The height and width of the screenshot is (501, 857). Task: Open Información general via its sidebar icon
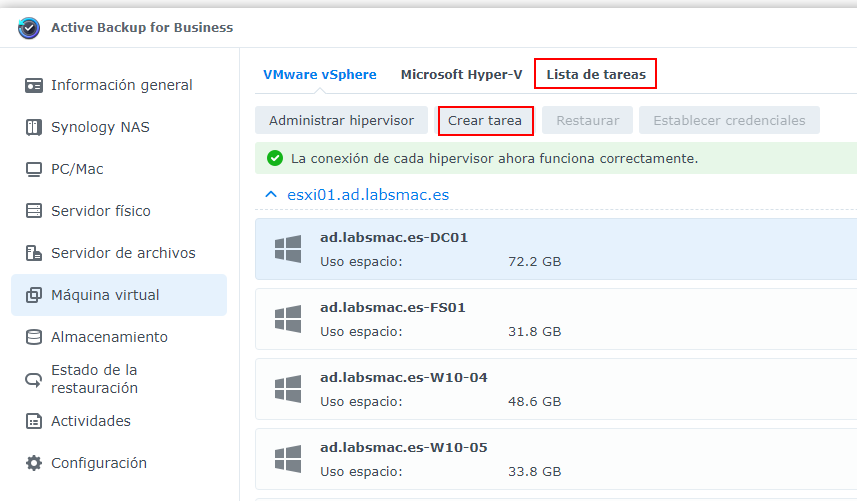click(34, 85)
